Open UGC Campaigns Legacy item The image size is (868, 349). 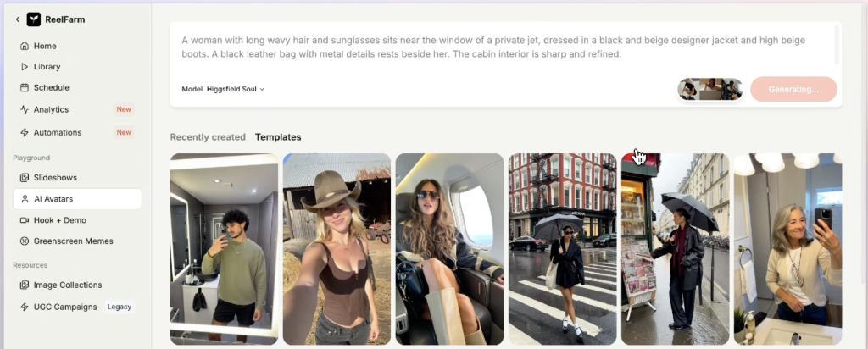pyautogui.click(x=77, y=307)
